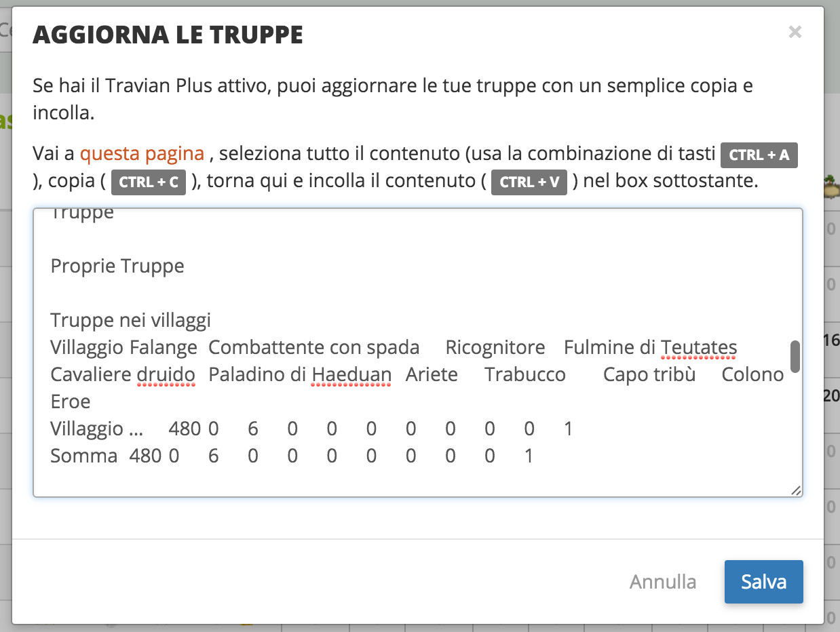The height and width of the screenshot is (632, 840).
Task: Place cursor in the pasted troops textarea
Action: 417,353
